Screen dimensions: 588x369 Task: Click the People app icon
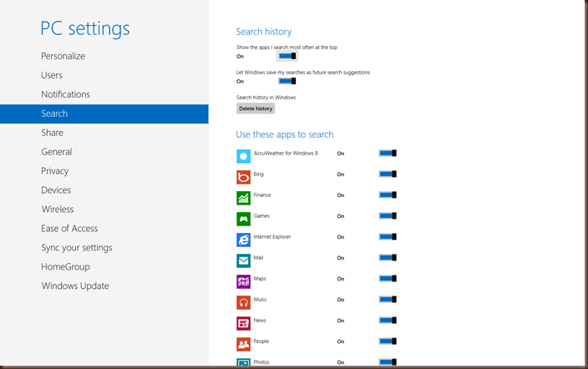[243, 345]
